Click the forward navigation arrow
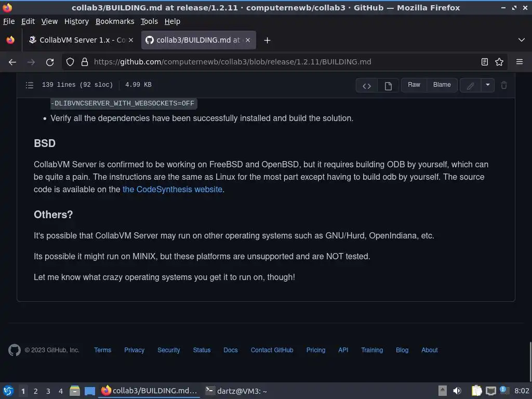 coord(31,62)
